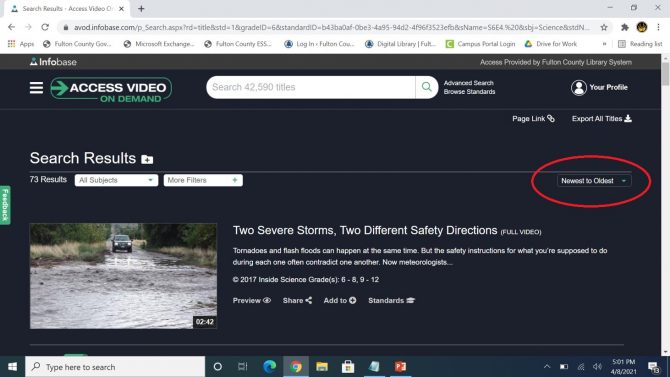Open Task View on the taskbar
Viewport: 670px width, 377px height.
point(243,367)
